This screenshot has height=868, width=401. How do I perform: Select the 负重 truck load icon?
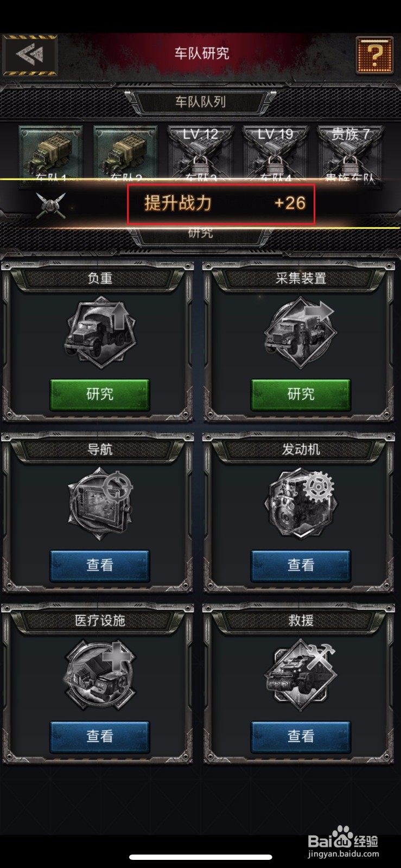click(x=100, y=333)
